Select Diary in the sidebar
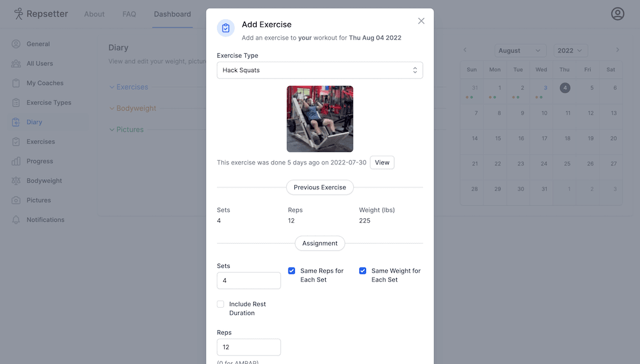 click(48, 122)
